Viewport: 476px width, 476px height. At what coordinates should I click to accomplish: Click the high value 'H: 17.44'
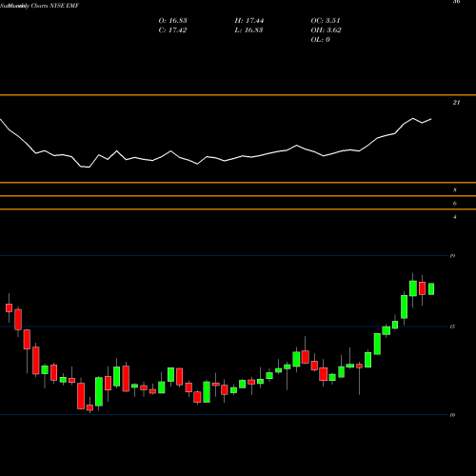point(249,21)
